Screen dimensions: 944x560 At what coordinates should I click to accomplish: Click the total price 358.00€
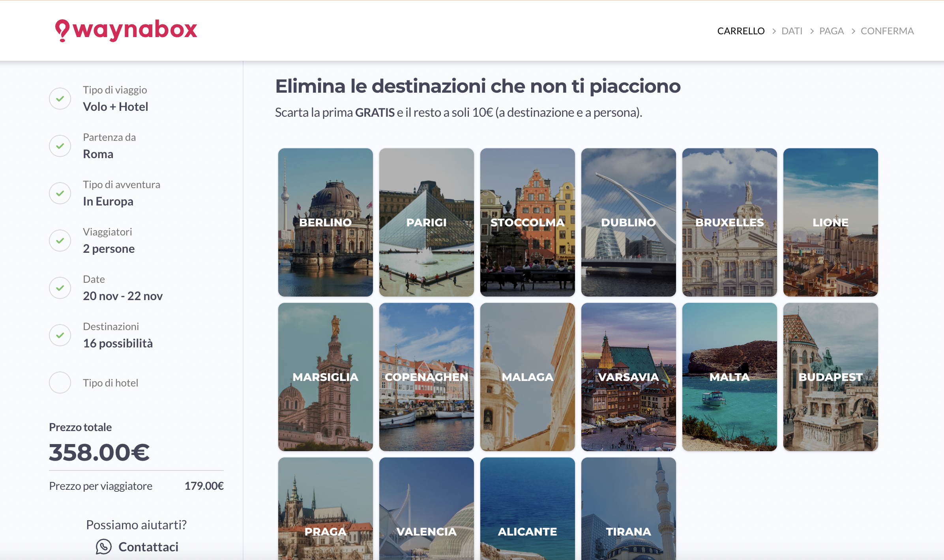(x=99, y=452)
